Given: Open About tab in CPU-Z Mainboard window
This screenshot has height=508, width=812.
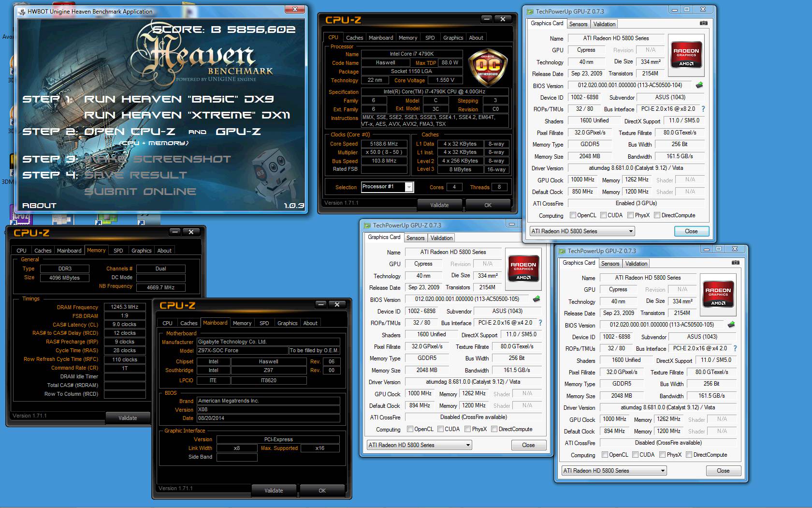Looking at the screenshot, I should pyautogui.click(x=310, y=323).
